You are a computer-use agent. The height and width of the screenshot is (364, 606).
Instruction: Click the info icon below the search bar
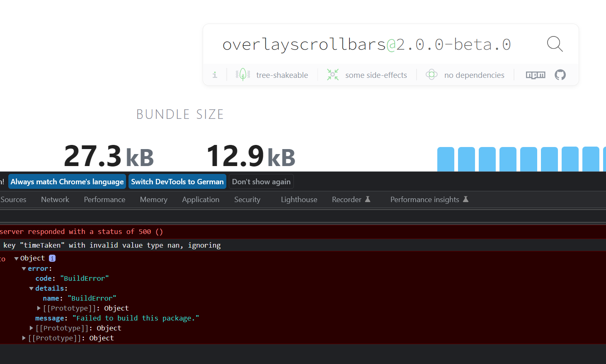(215, 75)
